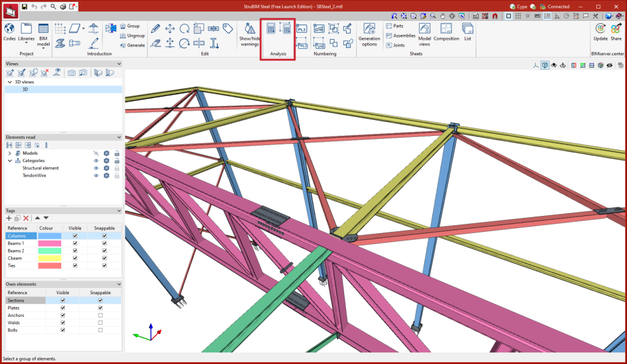
Task: Click the Print icon in title bar
Action: click(x=63, y=6)
